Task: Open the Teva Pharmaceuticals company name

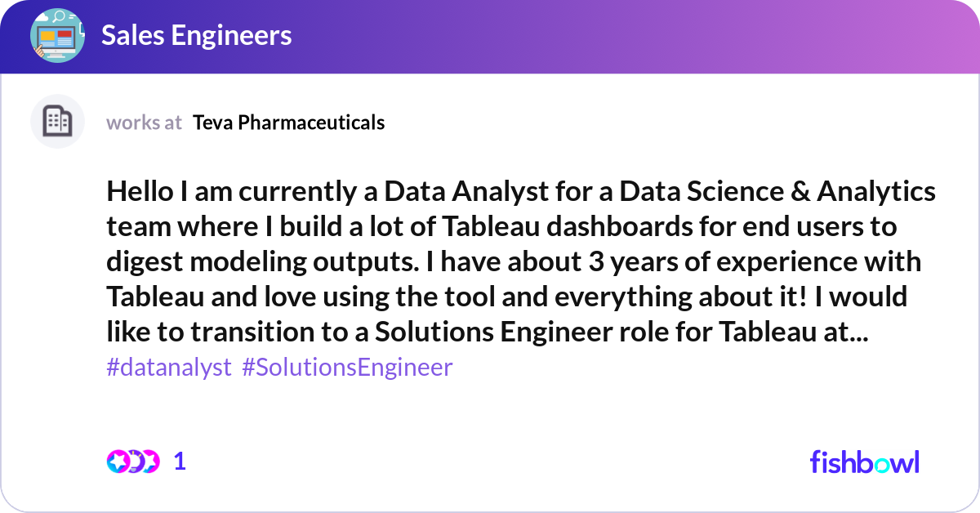Action: (288, 123)
